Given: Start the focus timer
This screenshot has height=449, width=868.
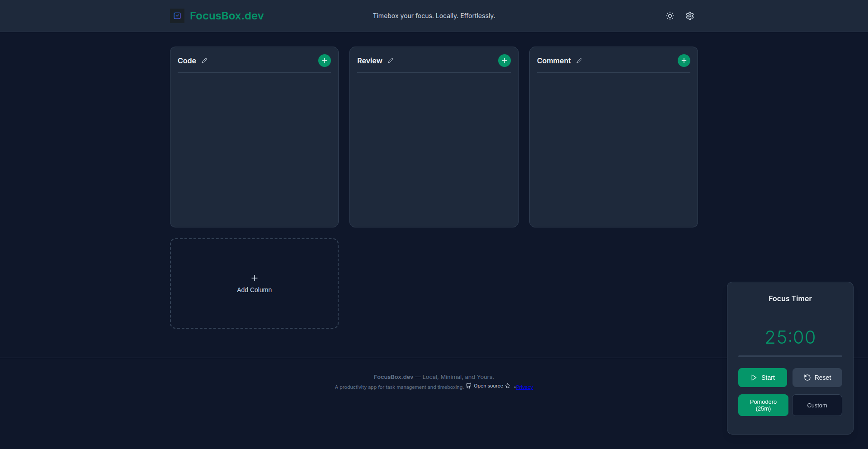Looking at the screenshot, I should (x=762, y=378).
